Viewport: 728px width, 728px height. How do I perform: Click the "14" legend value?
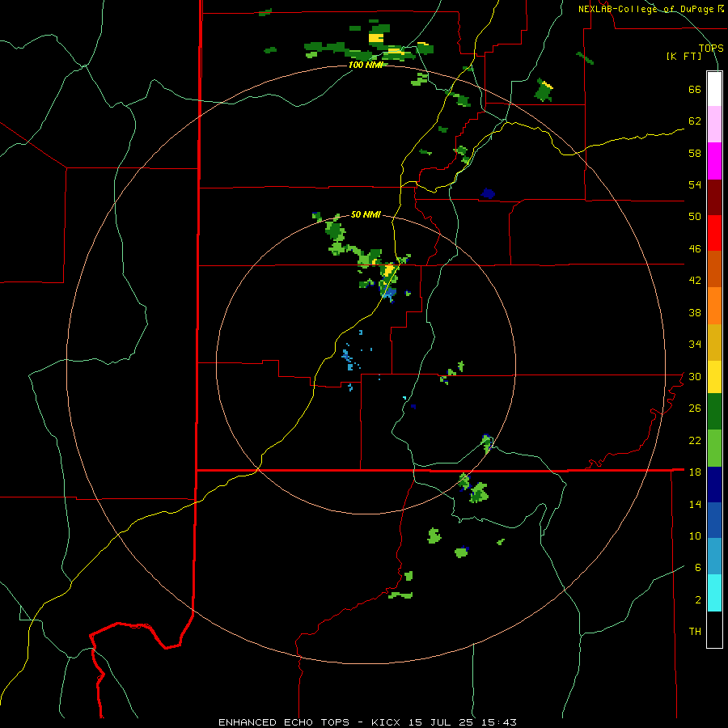(x=695, y=504)
